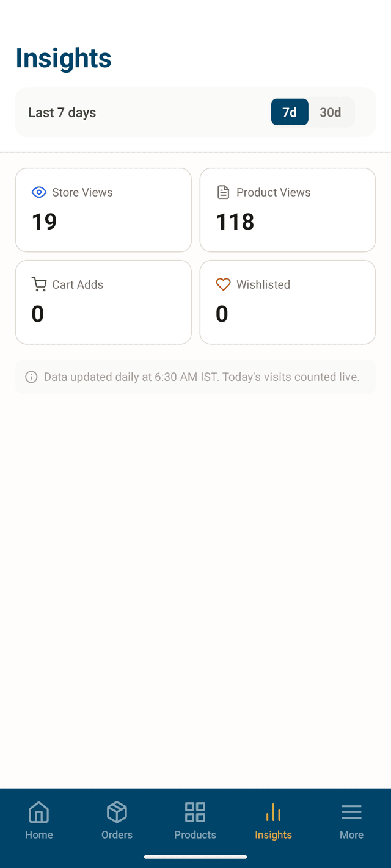This screenshot has height=868, width=391.
Task: Select the Home icon in bottom navigation
Action: 38,812
